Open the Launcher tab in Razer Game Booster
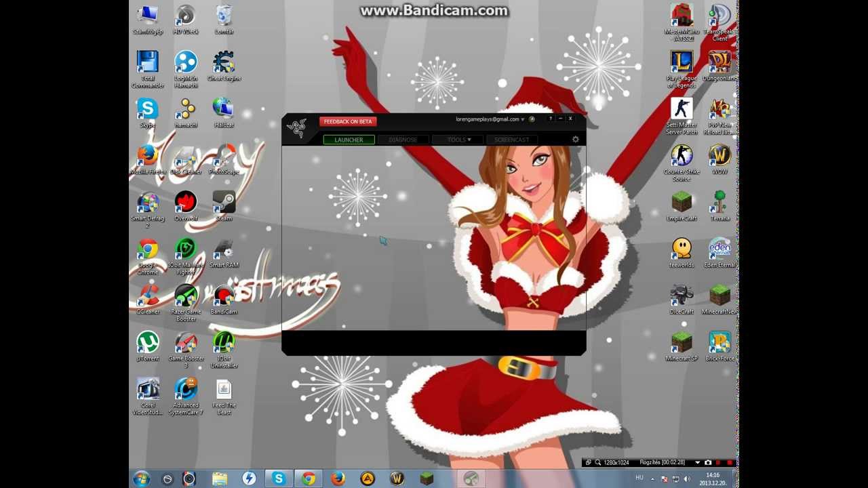Image resolution: width=868 pixels, height=488 pixels. [349, 140]
